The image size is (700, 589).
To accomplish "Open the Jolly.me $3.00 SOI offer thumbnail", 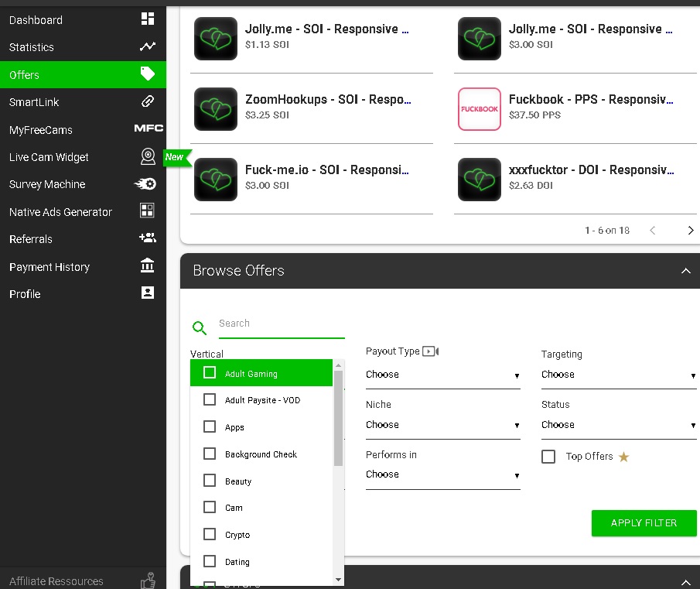I will (x=480, y=39).
